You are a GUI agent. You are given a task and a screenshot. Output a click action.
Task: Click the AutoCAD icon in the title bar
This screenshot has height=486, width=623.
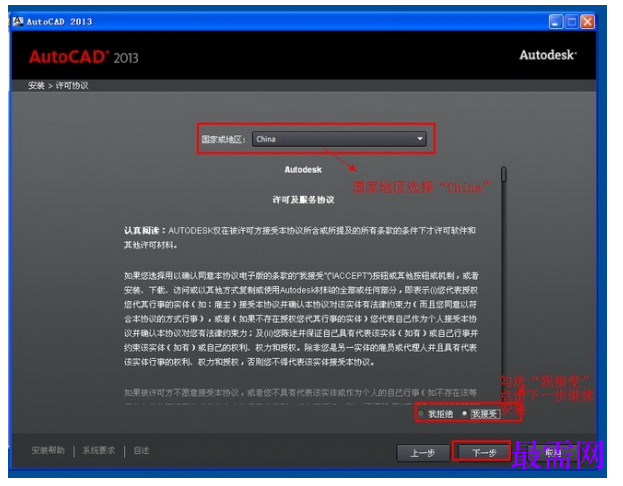[18, 21]
